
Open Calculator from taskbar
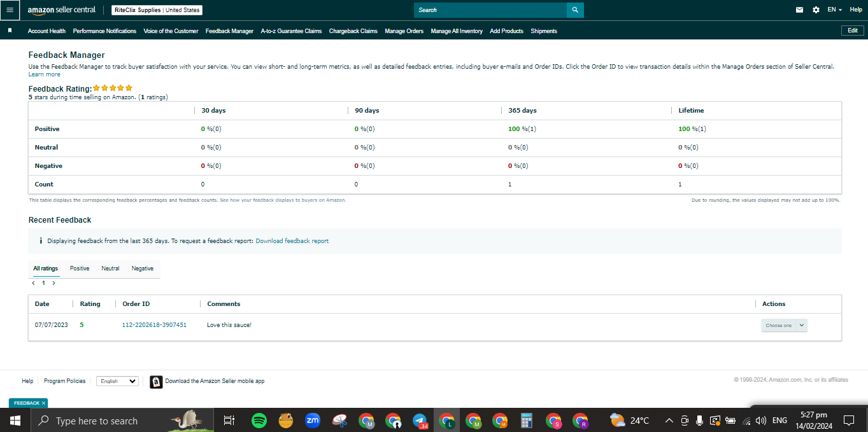tap(527, 421)
